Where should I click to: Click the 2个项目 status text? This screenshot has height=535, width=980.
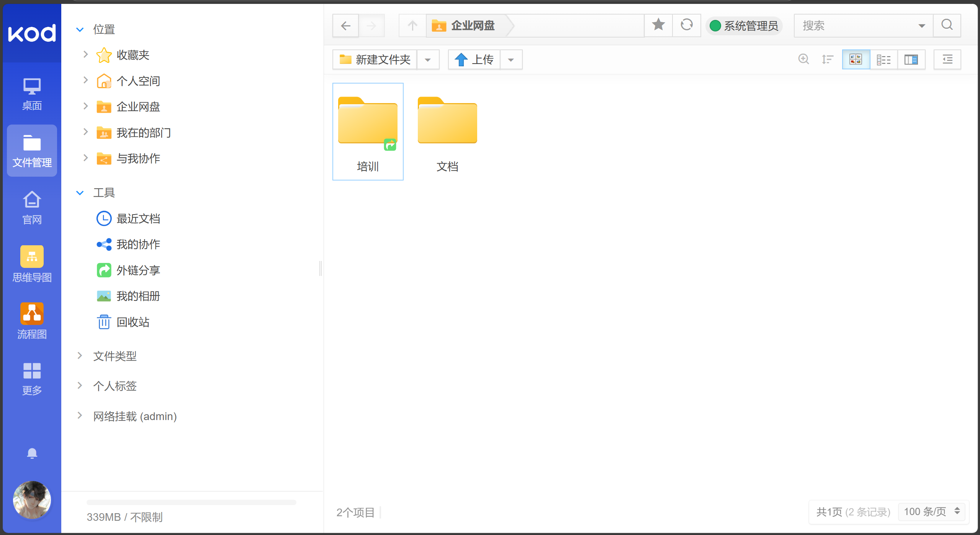355,512
